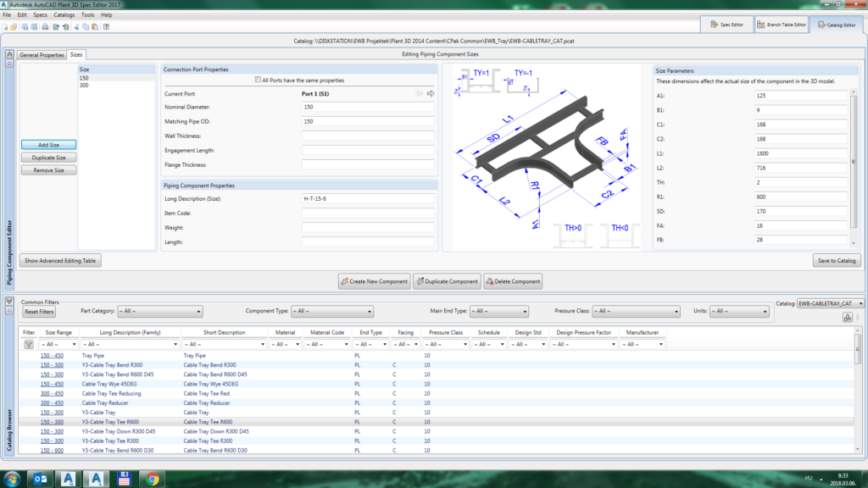868x488 pixels.
Task: Click the Delete Component button
Action: (x=513, y=281)
